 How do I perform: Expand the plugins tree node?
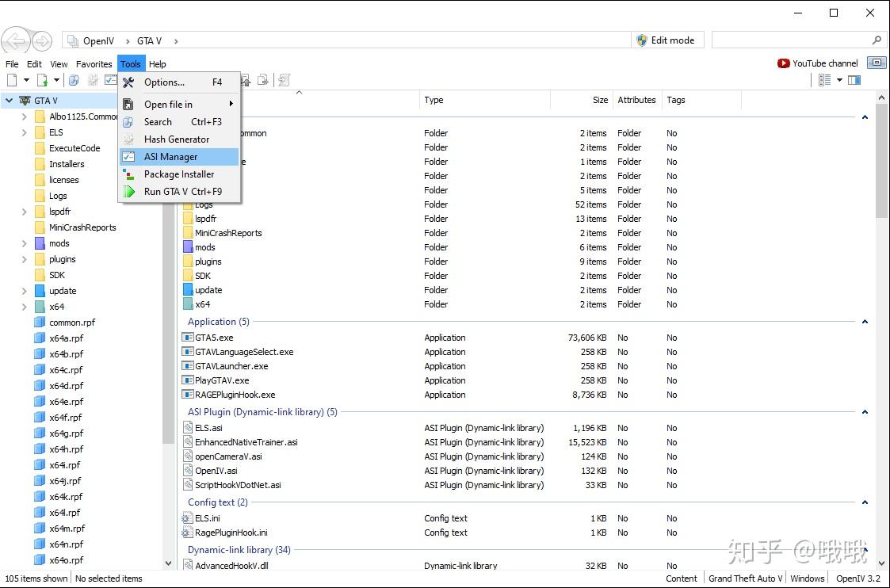24,259
